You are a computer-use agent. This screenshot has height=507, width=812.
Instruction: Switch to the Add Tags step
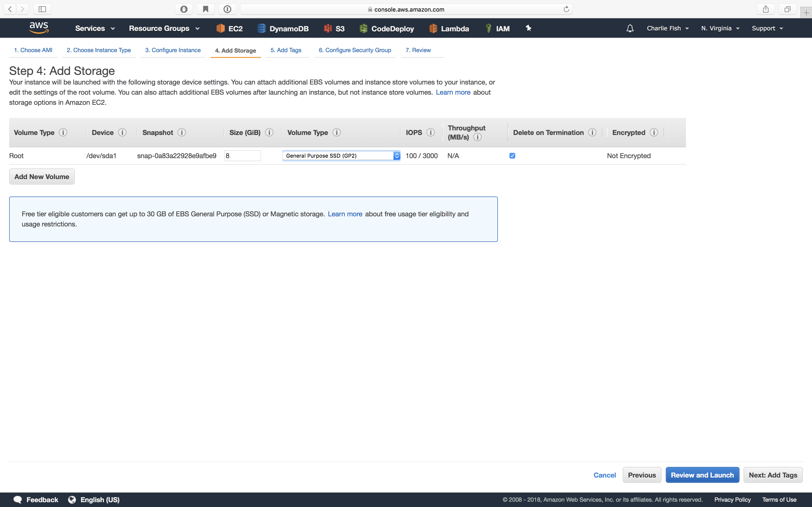[x=286, y=50]
